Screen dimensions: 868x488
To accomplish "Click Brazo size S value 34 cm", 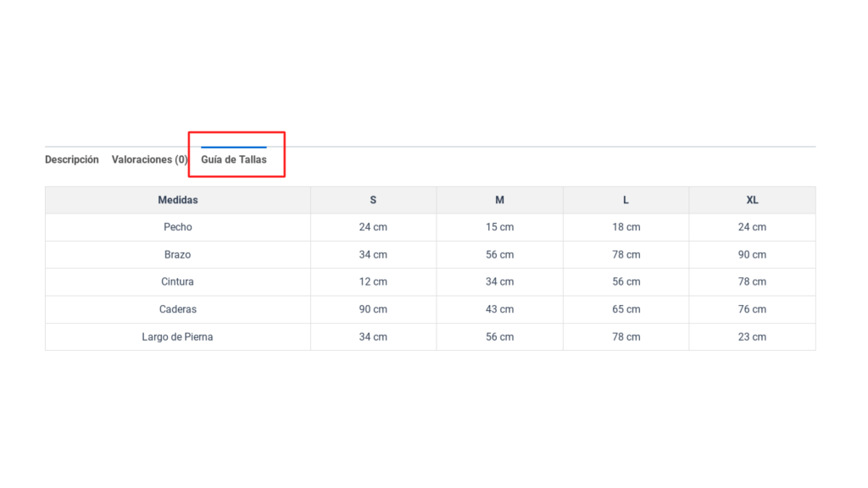I will tap(373, 254).
